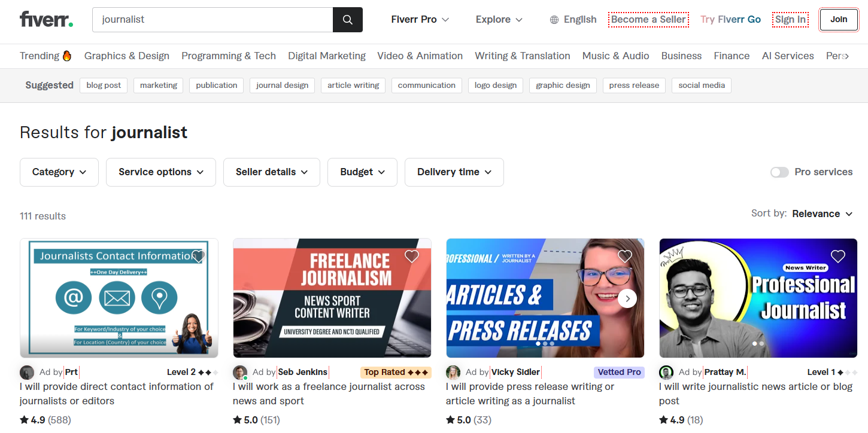Viewport: 868px width, 433px height.
Task: Click the heart on the Journalists Contact Information gig
Action: [198, 256]
